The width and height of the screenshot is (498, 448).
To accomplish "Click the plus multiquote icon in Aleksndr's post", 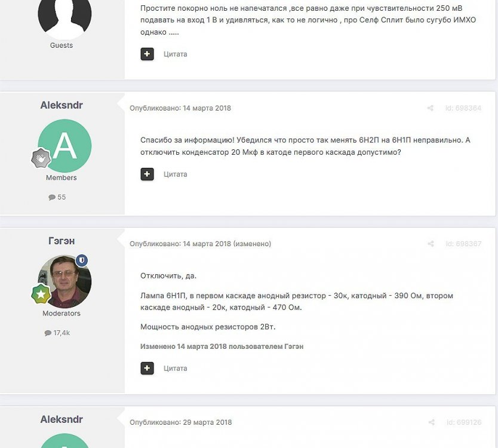I will coord(147,174).
